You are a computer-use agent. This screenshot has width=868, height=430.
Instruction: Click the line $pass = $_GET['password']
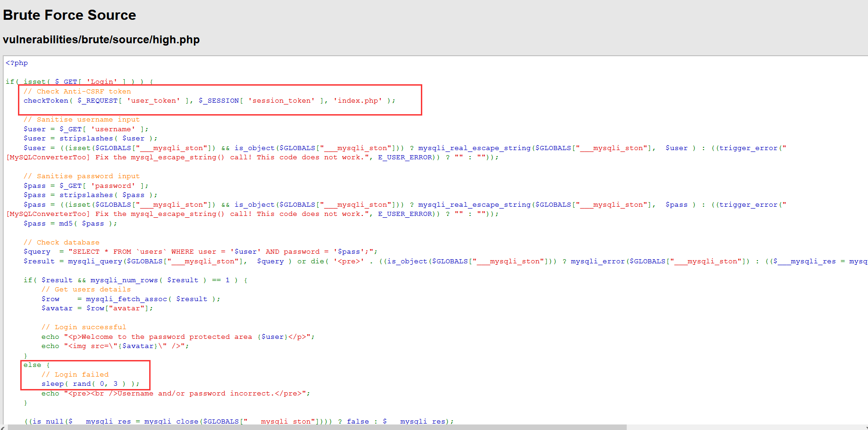coord(86,186)
